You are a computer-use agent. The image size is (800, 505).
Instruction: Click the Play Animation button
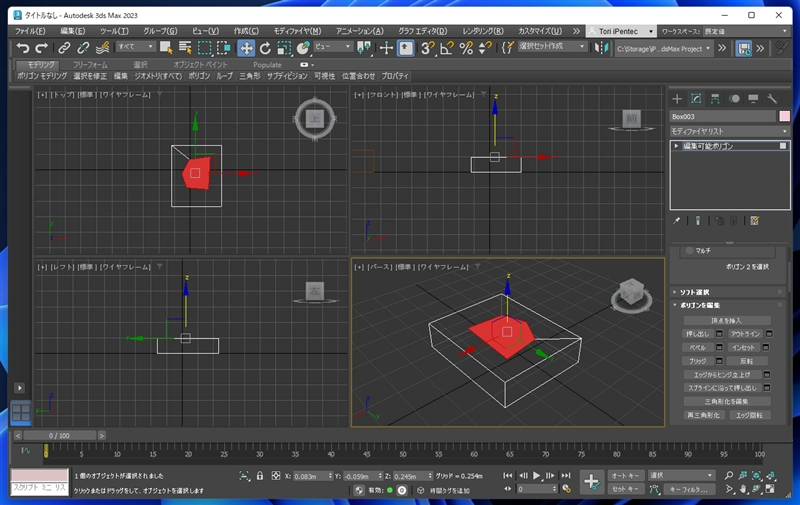[x=536, y=475]
